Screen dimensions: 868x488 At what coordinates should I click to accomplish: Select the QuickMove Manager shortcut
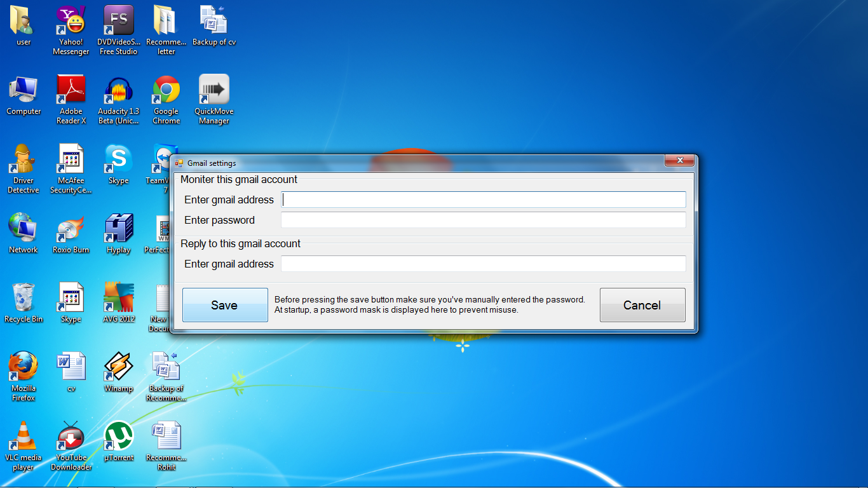point(214,100)
